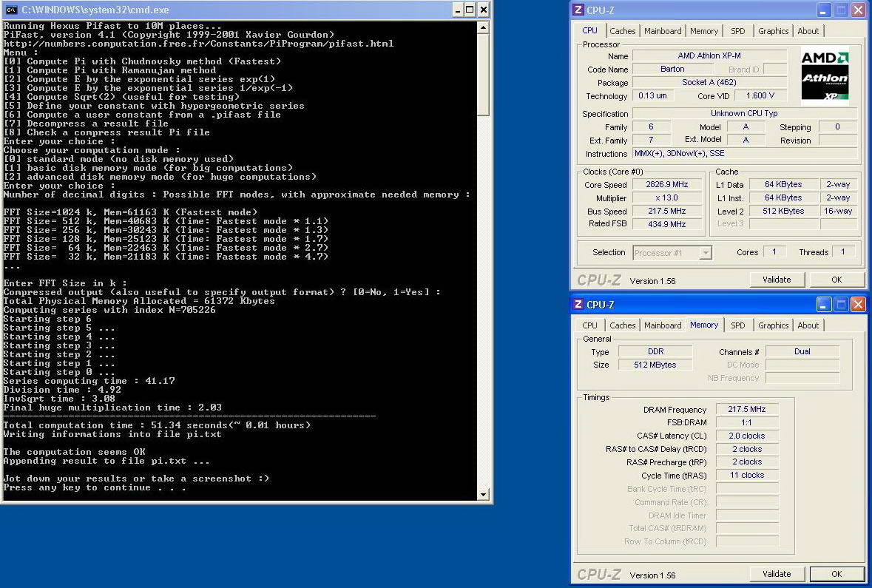872x588 pixels.
Task: Click the x 13.0 multiplier value
Action: 667,197
